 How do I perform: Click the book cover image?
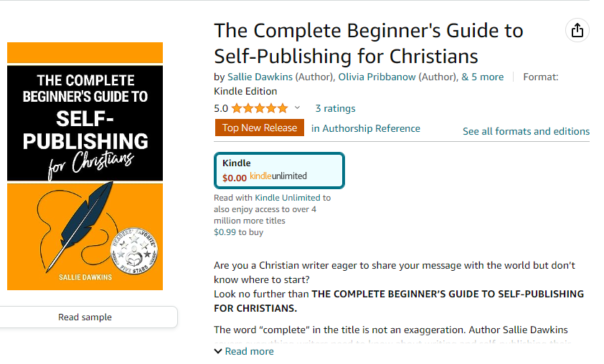pyautogui.click(x=85, y=166)
